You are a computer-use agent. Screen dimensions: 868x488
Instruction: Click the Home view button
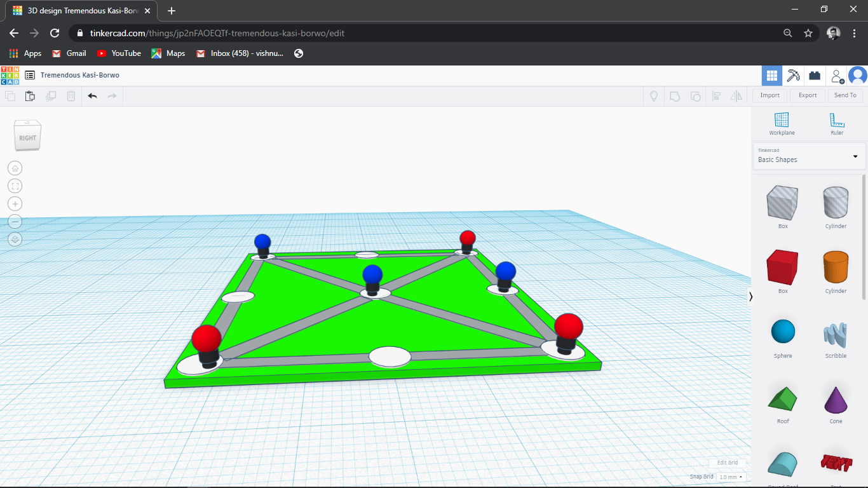click(15, 168)
